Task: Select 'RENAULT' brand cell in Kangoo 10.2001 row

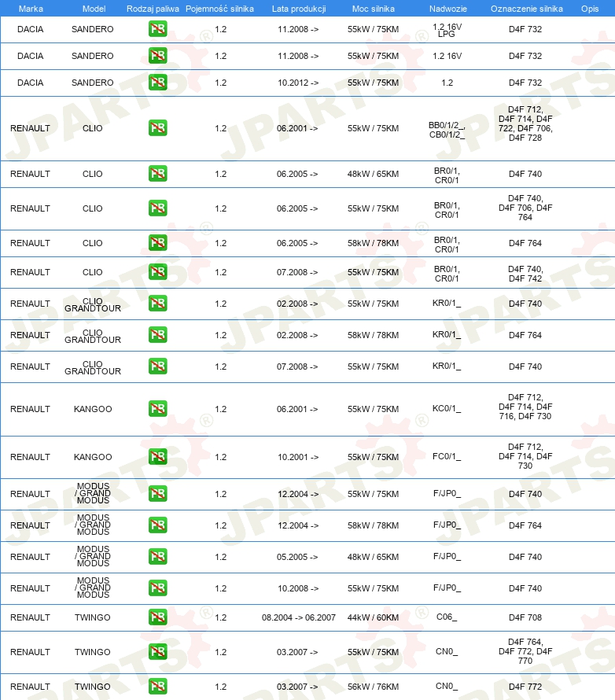Action: tap(31, 457)
